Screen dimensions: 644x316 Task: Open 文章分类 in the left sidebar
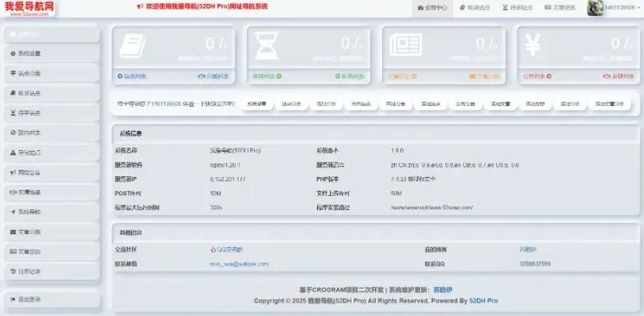51,232
